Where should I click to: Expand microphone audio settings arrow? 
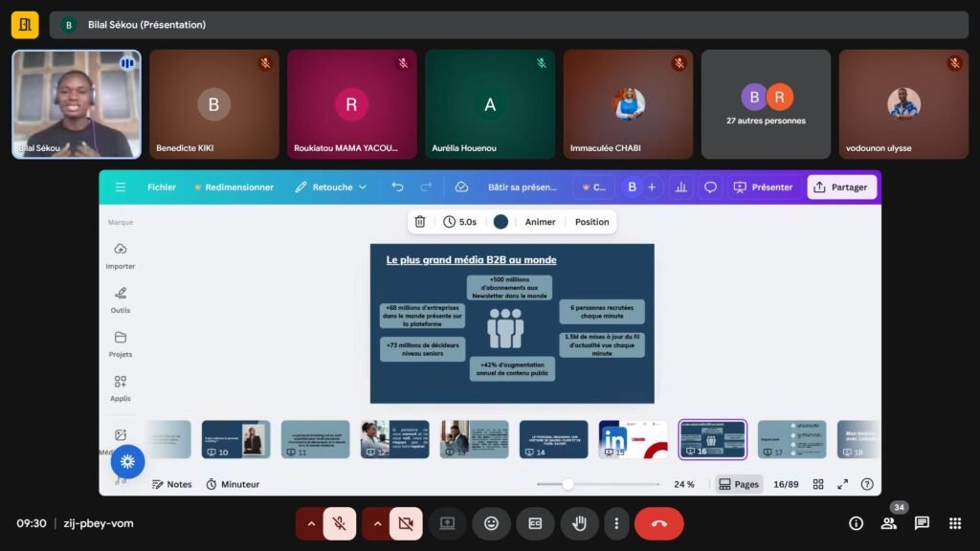309,523
